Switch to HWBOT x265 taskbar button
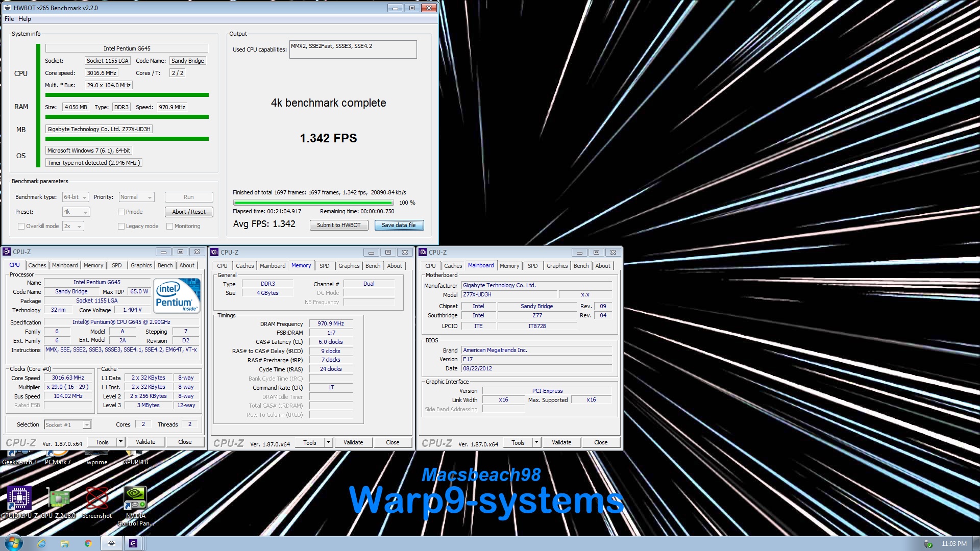The height and width of the screenshot is (551, 980). pyautogui.click(x=111, y=543)
